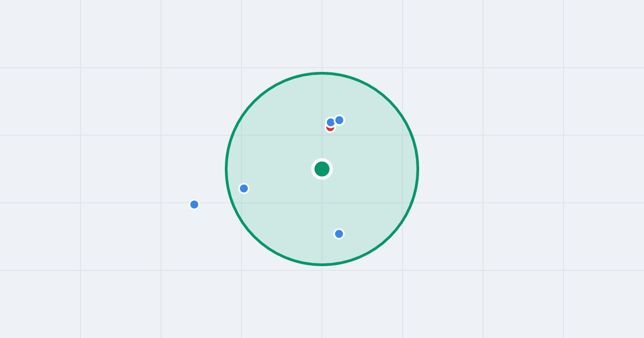Choose the rightmost blue dot of the upper pair
The image size is (644, 338).
(x=339, y=120)
